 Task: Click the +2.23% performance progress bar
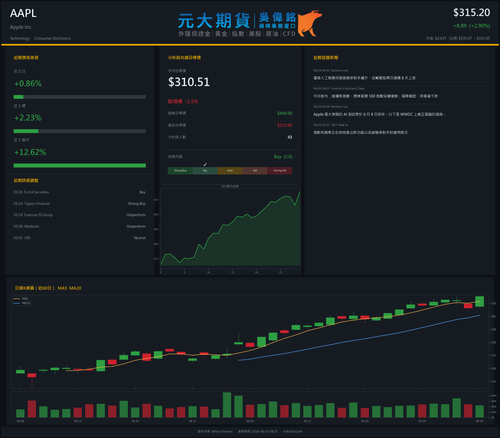[79, 131]
